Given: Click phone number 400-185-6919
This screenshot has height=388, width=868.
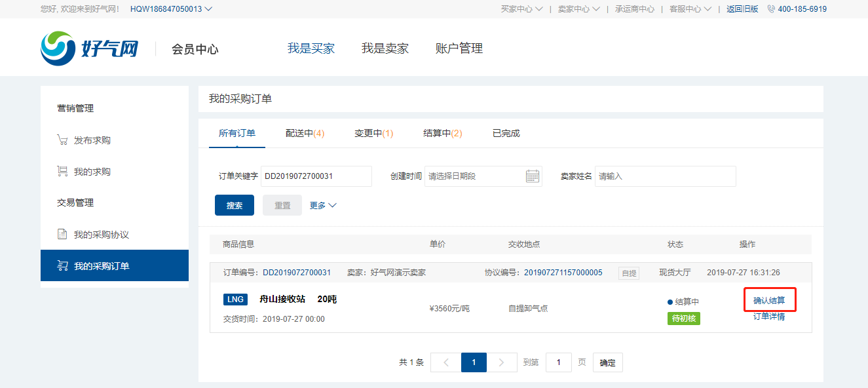Looking at the screenshot, I should pyautogui.click(x=802, y=9).
